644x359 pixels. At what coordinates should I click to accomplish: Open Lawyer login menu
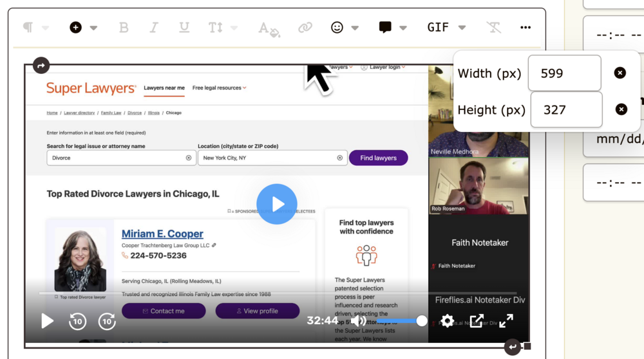tap(383, 67)
